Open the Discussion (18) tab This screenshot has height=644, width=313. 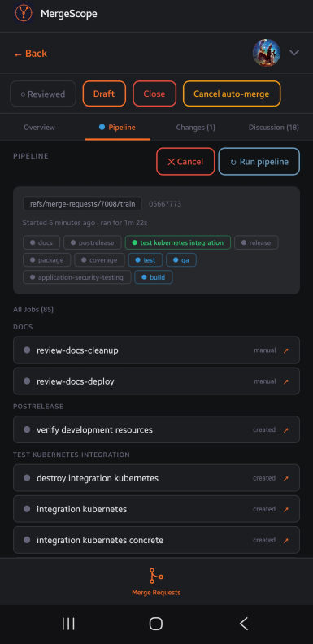coord(273,128)
